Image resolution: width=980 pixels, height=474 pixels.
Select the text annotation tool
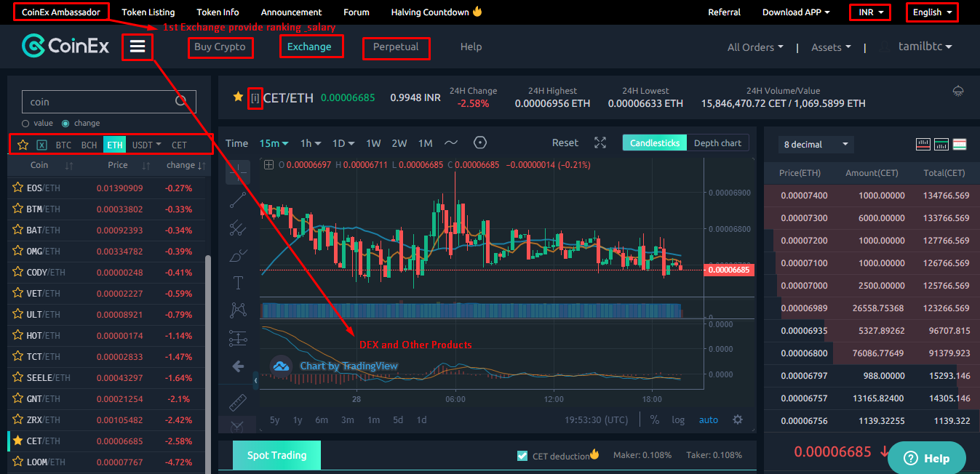coord(238,283)
